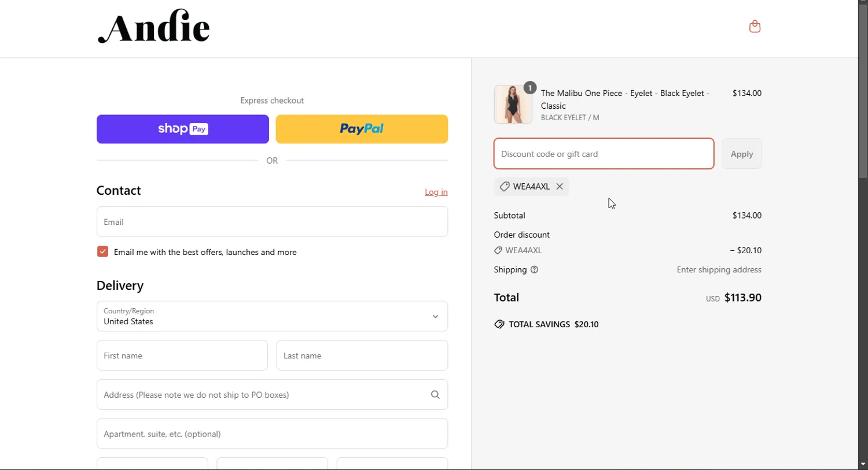
Task: Click the product title Malibu One Piece
Action: pos(626,99)
